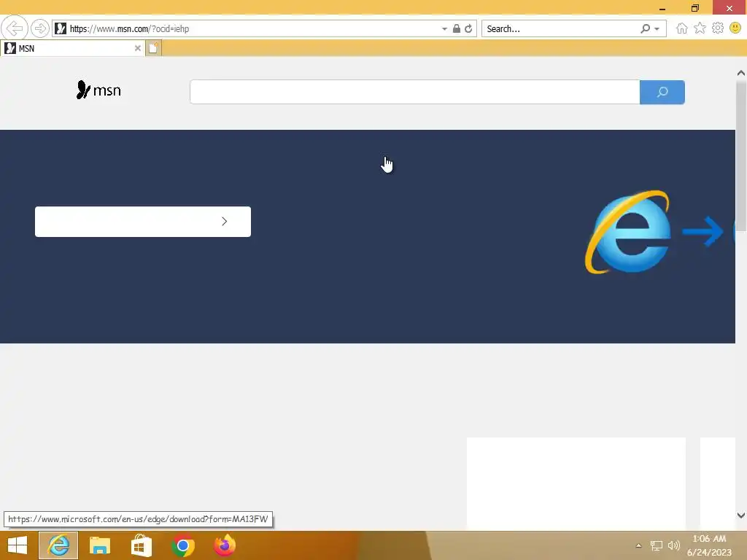This screenshot has width=747, height=560.
Task: Click the msn butterfly logo
Action: coord(98,90)
